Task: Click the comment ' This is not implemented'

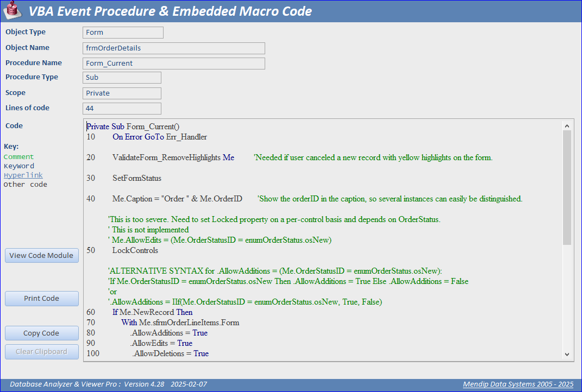Action: 148,230
